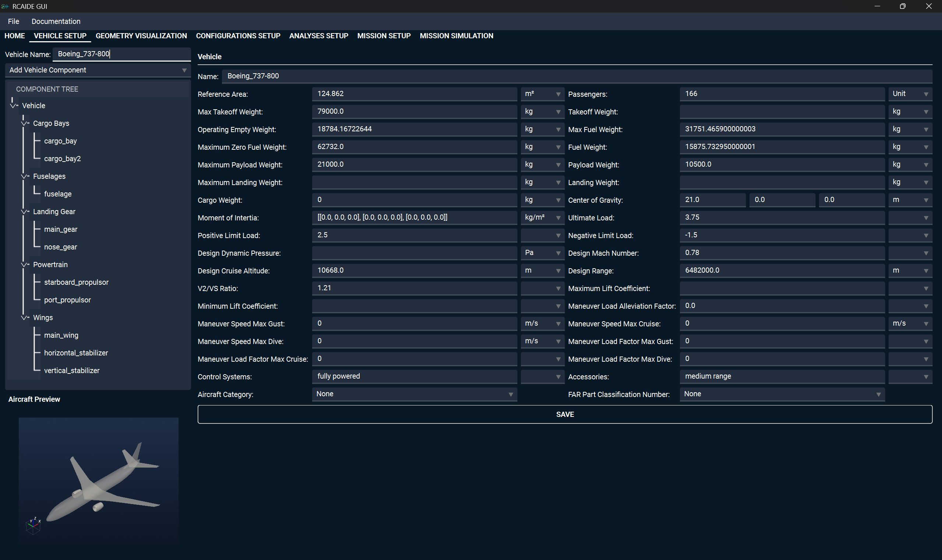942x560 pixels.
Task: Open the Documentation menu
Action: pos(56,21)
